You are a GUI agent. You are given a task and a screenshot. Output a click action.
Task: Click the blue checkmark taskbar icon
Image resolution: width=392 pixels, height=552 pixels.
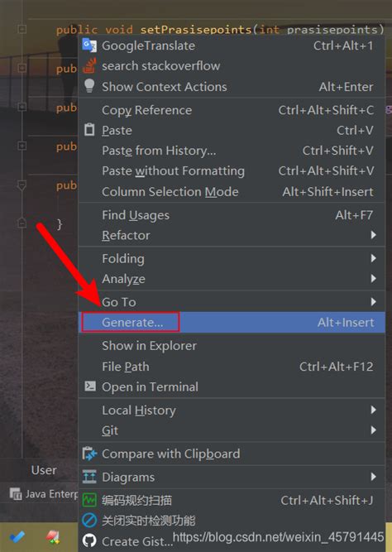point(17,537)
